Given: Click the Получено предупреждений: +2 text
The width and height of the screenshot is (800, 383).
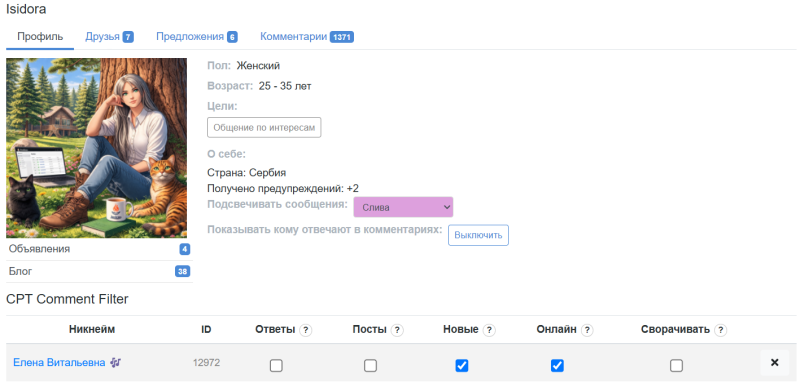Looking at the screenshot, I should tap(283, 188).
